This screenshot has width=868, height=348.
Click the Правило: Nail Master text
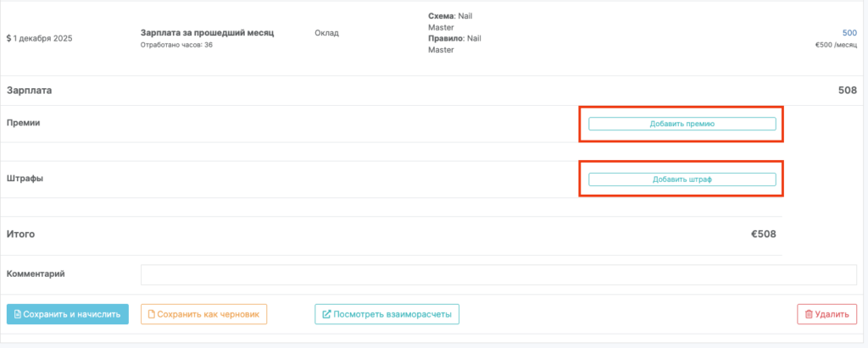coord(454,44)
